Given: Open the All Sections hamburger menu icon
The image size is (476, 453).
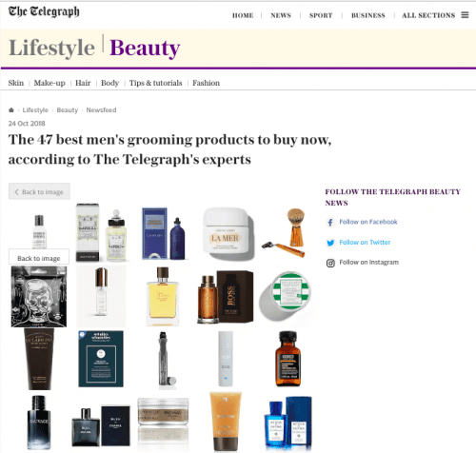Looking at the screenshot, I should (x=465, y=15).
